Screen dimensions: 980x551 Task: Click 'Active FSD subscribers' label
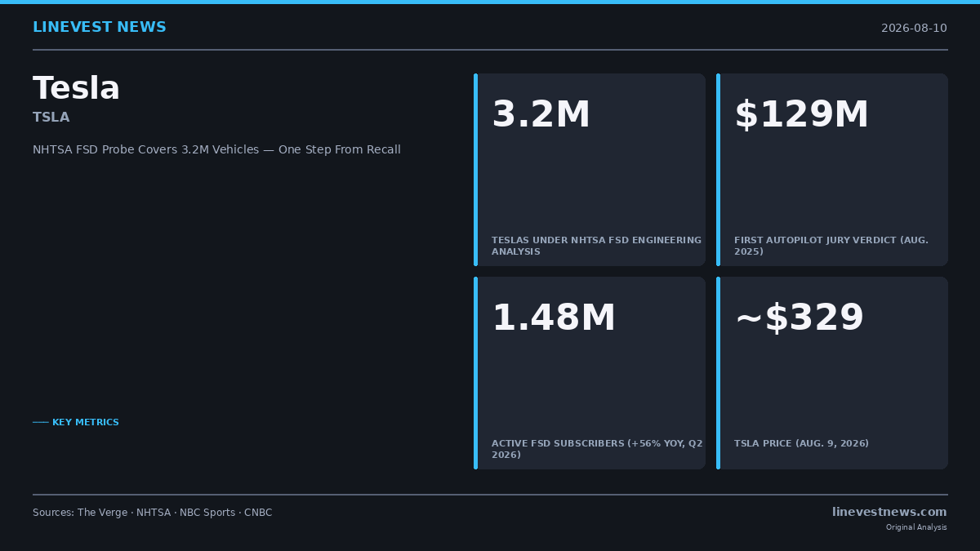(x=597, y=449)
